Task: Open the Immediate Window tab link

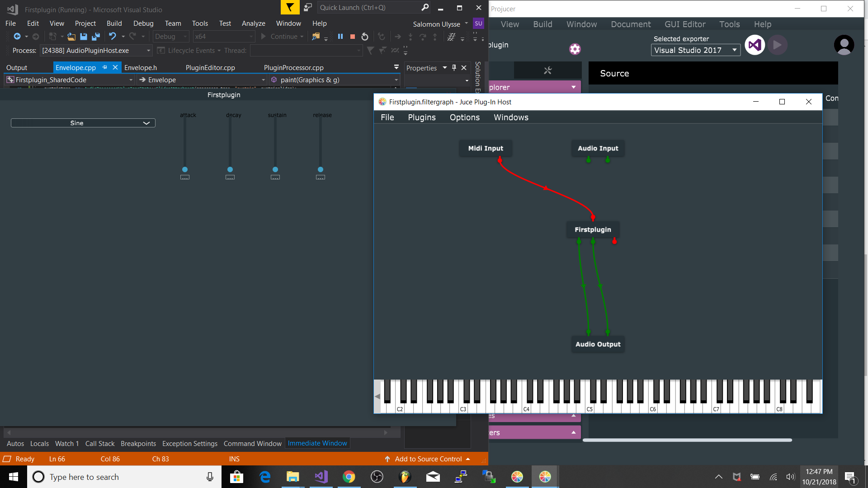Action: 317,443
